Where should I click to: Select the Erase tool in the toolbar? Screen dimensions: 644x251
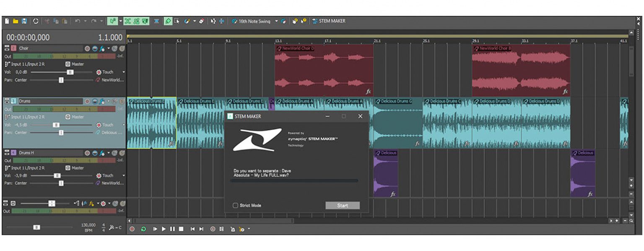(x=201, y=21)
